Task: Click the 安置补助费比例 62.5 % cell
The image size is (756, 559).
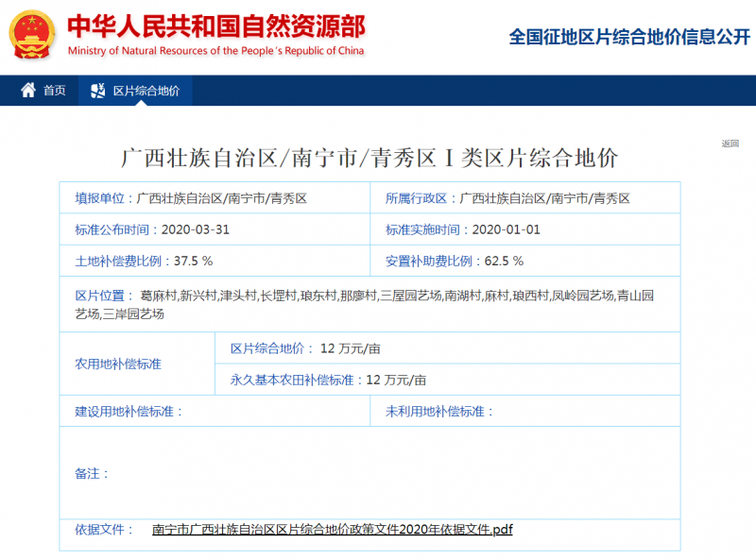Action: (x=524, y=261)
